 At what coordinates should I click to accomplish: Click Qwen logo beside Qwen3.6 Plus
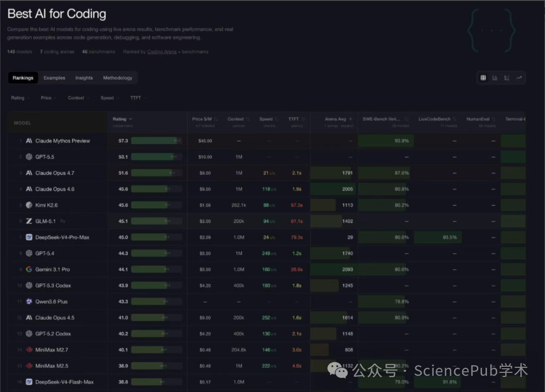[x=29, y=301]
